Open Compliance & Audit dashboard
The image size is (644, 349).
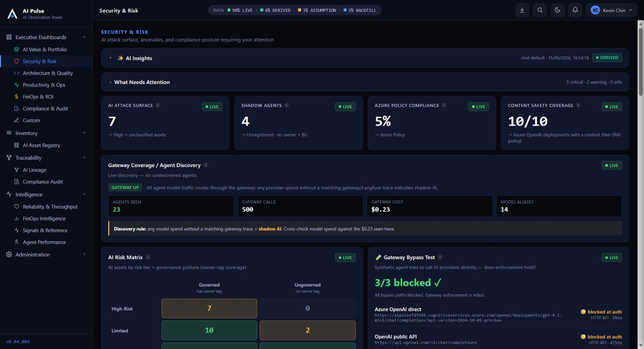45,109
